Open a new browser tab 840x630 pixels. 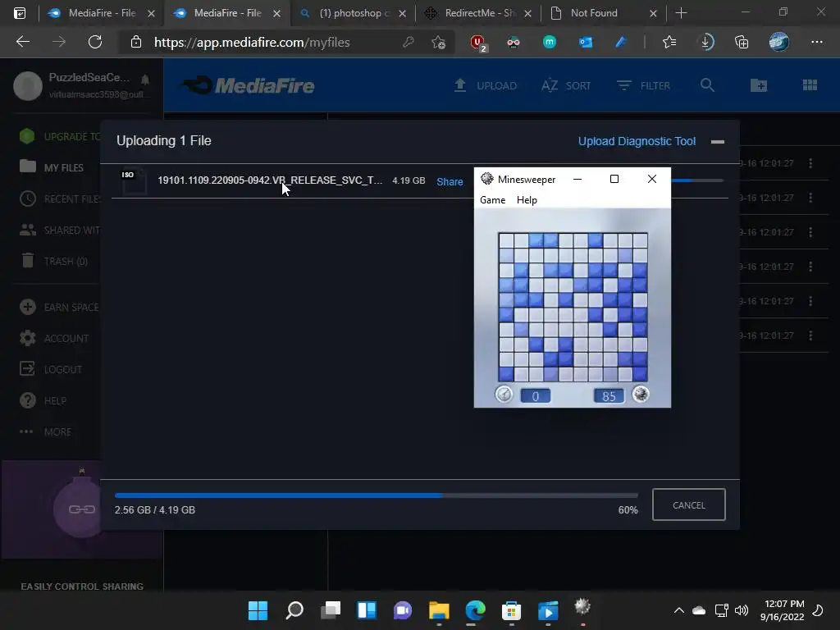click(681, 13)
